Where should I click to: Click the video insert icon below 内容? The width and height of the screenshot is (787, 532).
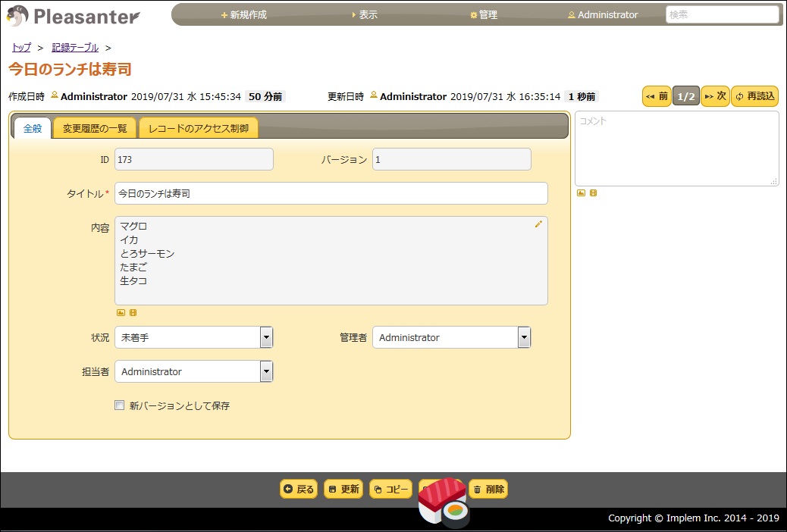(133, 313)
